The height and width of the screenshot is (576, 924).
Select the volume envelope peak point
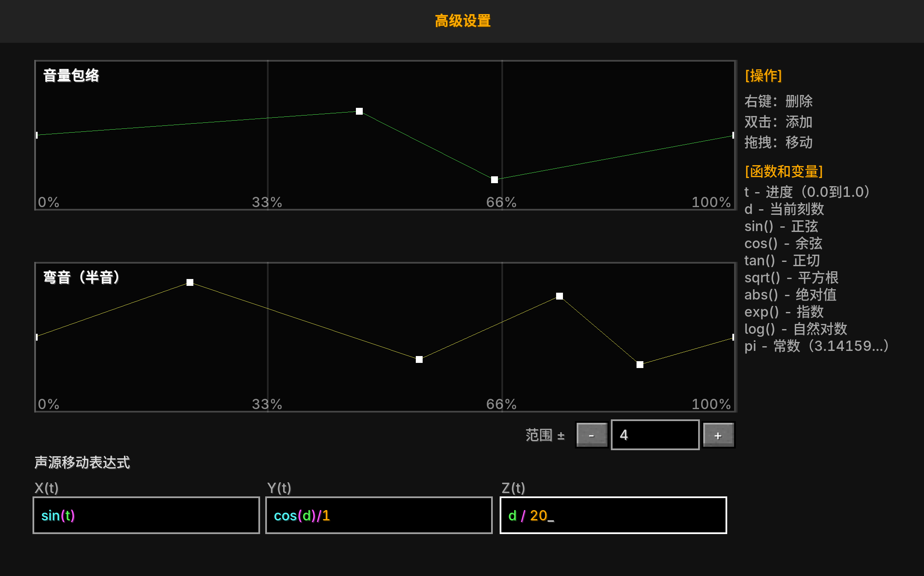[359, 111]
